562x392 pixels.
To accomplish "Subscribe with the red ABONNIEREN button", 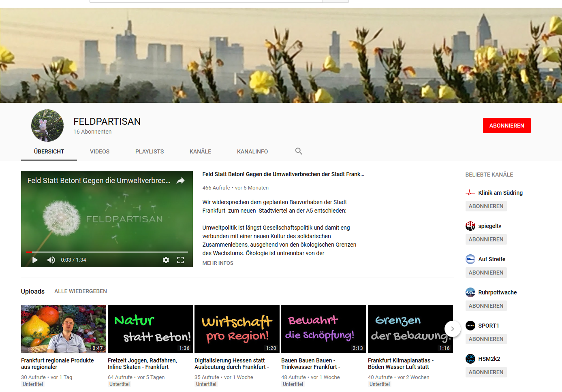I will point(506,126).
